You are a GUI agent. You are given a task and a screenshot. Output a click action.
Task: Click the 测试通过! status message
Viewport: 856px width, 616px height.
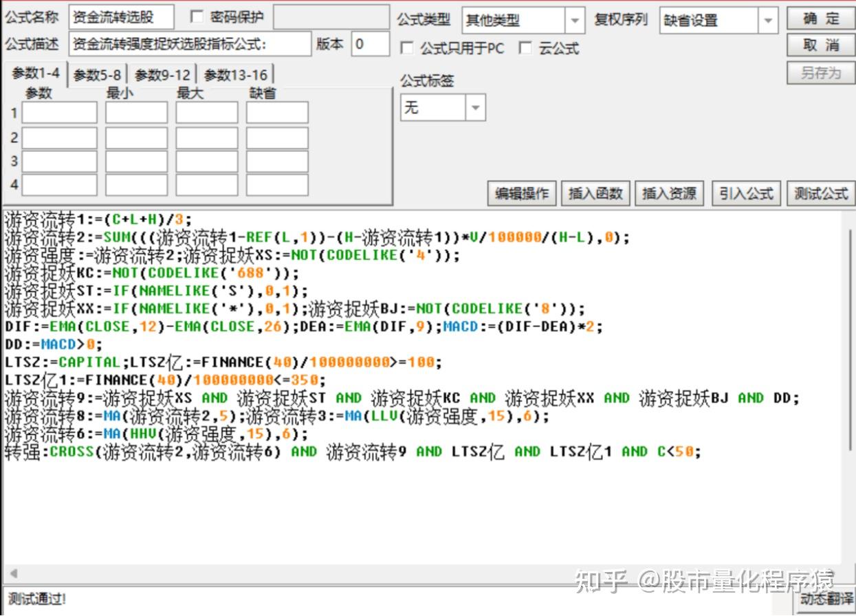tap(37, 599)
